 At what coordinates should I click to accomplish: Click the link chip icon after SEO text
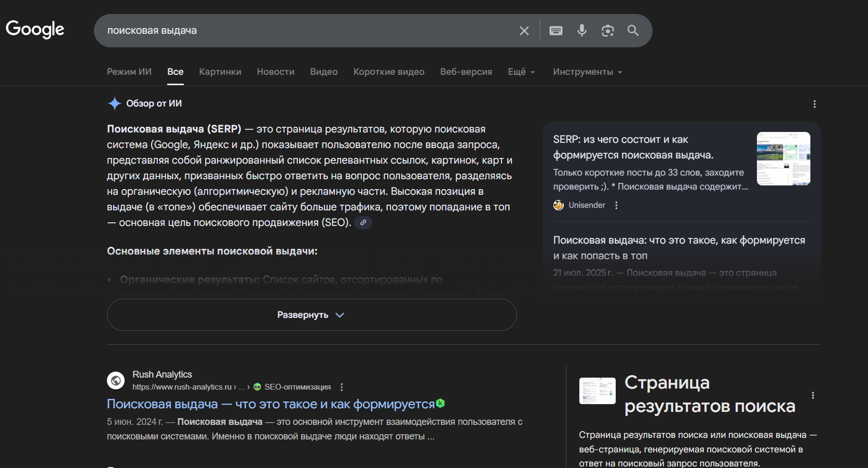coord(363,222)
